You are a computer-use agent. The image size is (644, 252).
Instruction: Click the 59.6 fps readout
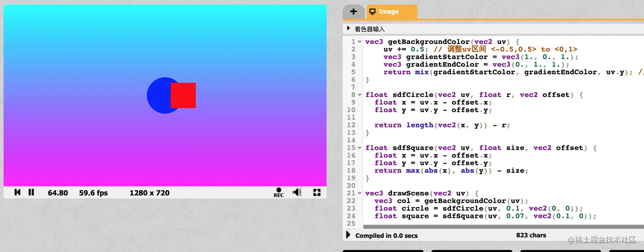tap(93, 193)
